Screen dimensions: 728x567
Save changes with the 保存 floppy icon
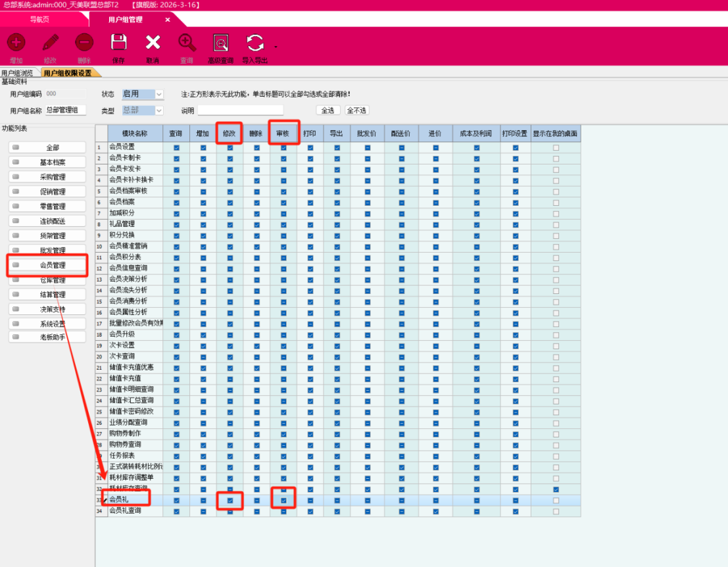click(118, 43)
